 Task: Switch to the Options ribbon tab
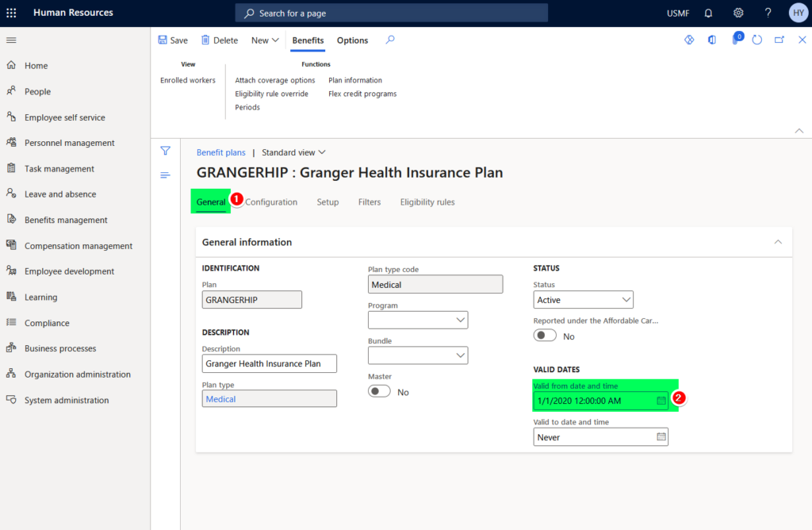click(353, 40)
